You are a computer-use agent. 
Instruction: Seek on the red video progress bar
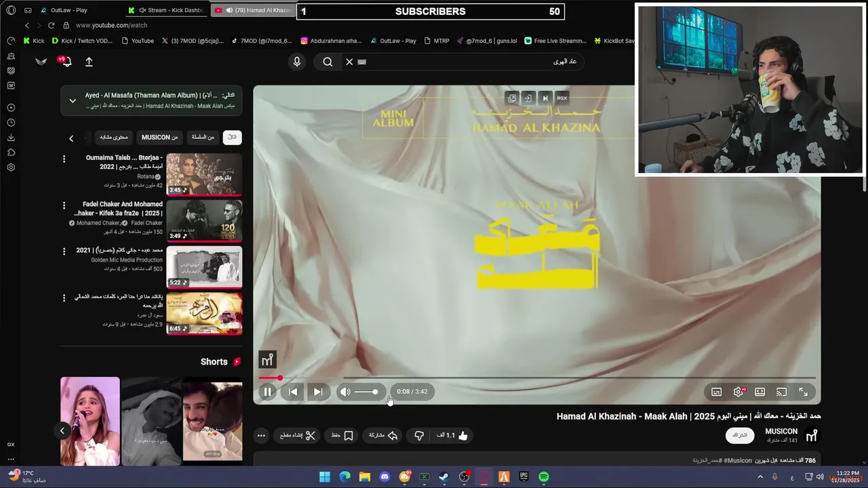point(536,378)
